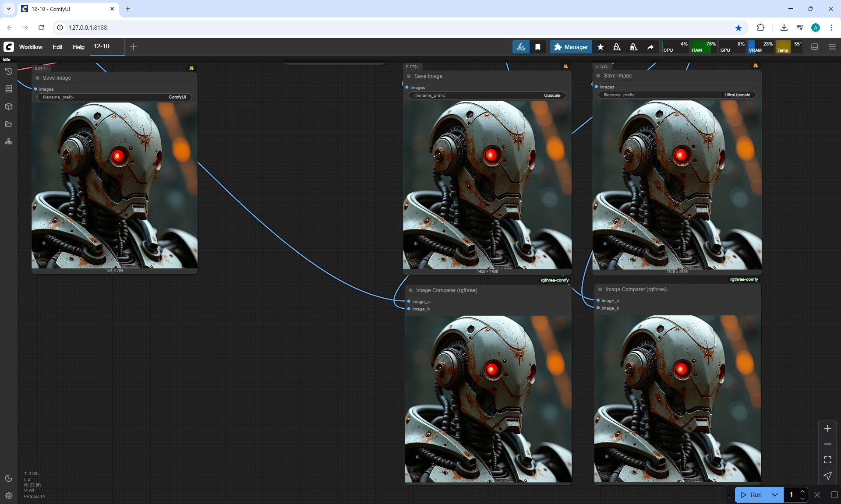The width and height of the screenshot is (841, 504).
Task: Click the left Image Comparer preview image
Action: pos(488,398)
